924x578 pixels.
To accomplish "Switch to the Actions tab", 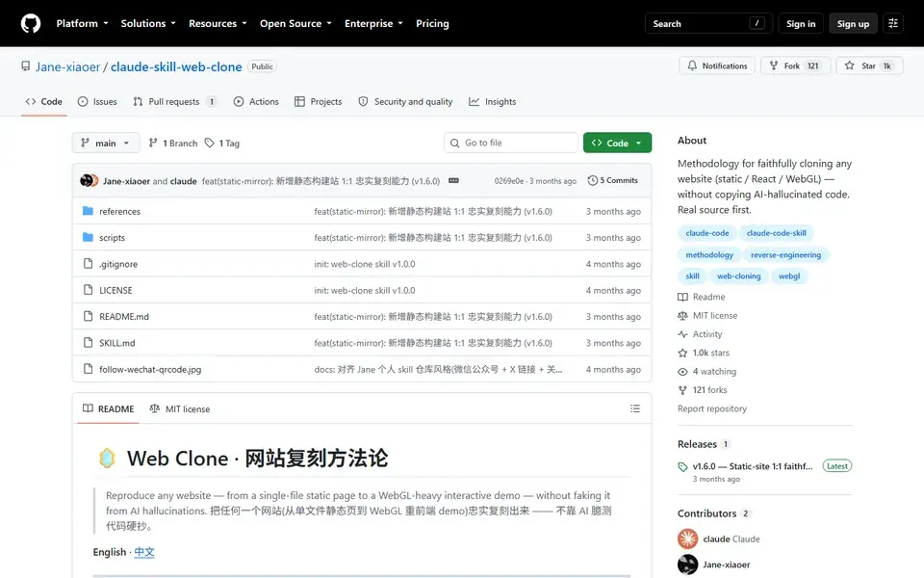I will pyautogui.click(x=256, y=101).
